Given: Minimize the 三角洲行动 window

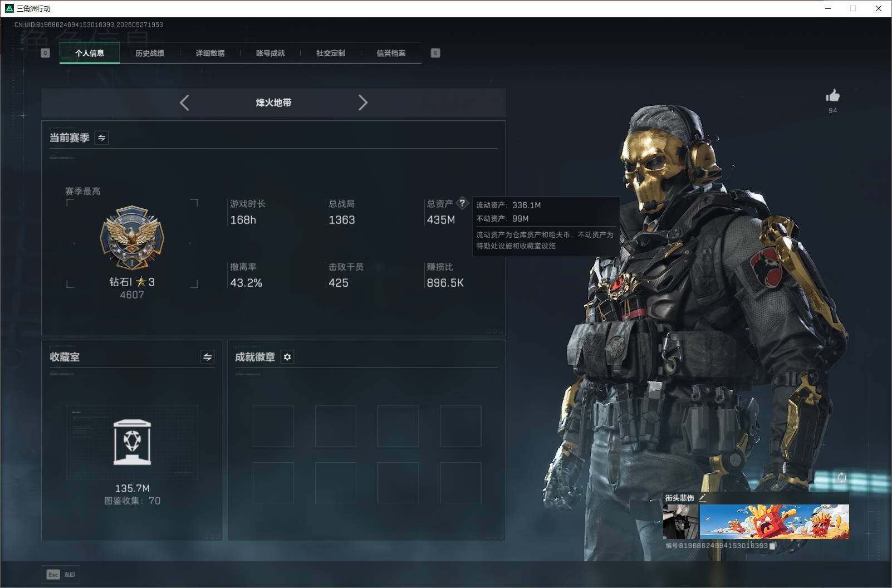Looking at the screenshot, I should [x=829, y=8].
